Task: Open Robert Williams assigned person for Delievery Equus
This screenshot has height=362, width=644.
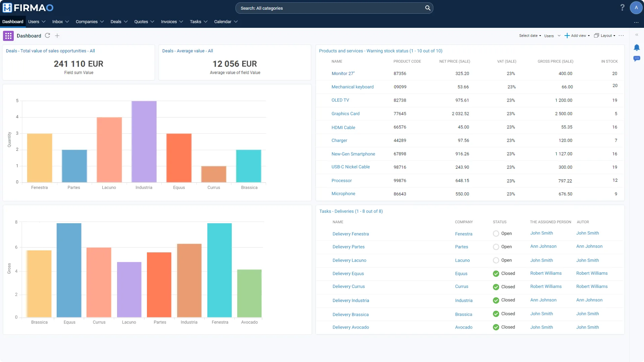Action: click(x=546, y=273)
